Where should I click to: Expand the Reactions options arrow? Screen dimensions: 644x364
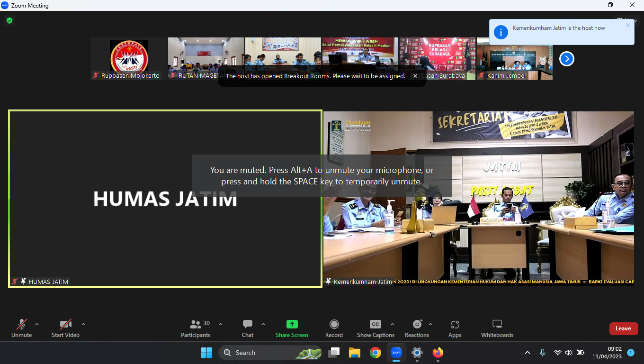coord(430,325)
